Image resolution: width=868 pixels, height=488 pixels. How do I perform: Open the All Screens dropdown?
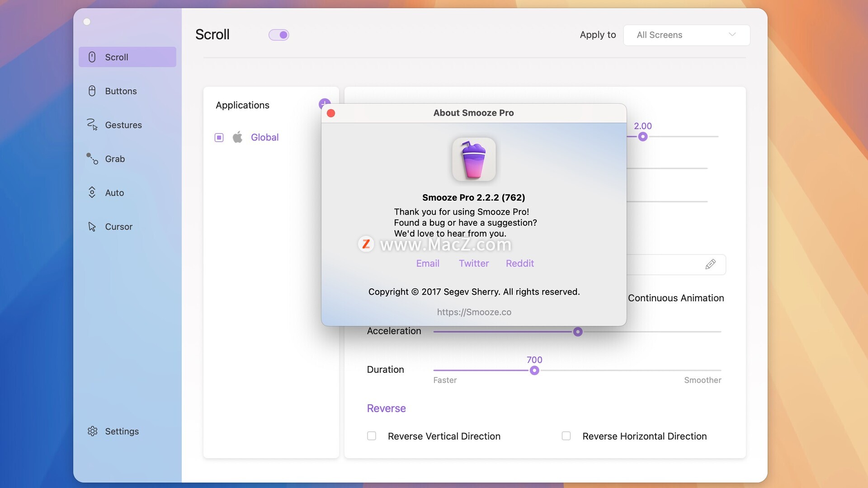(x=687, y=35)
